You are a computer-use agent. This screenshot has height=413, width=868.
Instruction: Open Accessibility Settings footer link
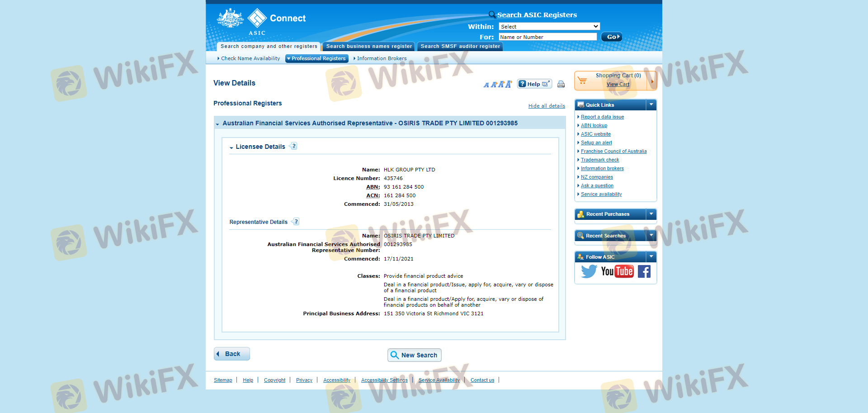384,380
